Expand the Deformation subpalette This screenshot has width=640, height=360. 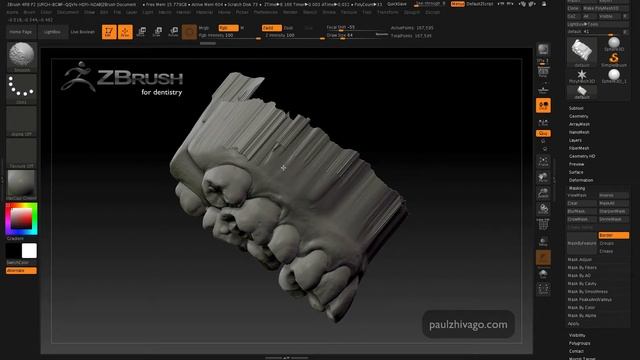[581, 180]
